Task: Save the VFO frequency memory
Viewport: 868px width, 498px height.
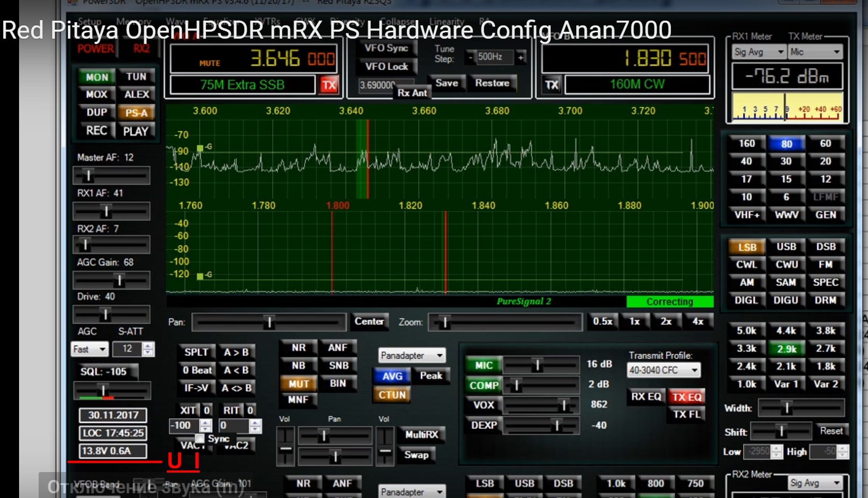Action: click(x=447, y=83)
